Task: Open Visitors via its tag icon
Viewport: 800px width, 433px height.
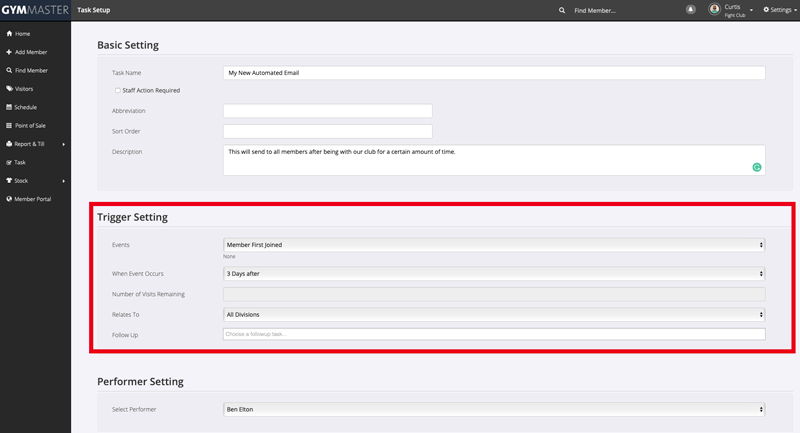Action: pos(9,89)
